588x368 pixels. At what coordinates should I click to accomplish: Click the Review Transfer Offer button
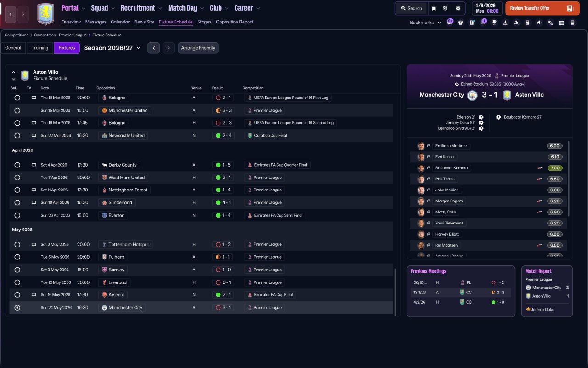pyautogui.click(x=543, y=8)
